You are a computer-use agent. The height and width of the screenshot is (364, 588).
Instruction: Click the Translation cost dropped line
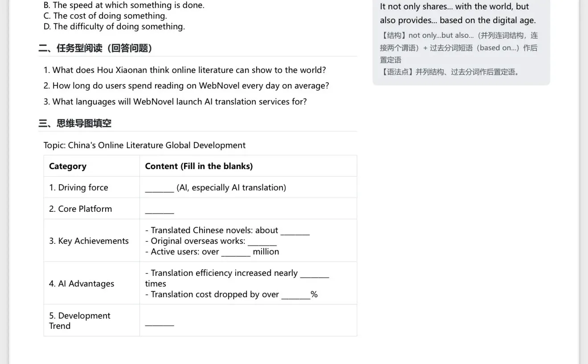pyautogui.click(x=231, y=295)
